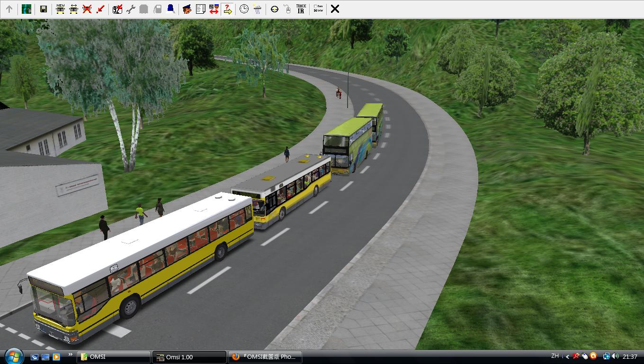The height and width of the screenshot is (364, 644).
Task: Open the Windows Start menu orb
Action: (x=13, y=356)
